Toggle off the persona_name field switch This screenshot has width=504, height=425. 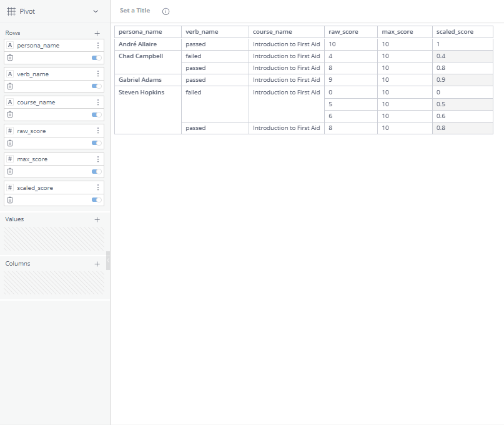tap(96, 57)
